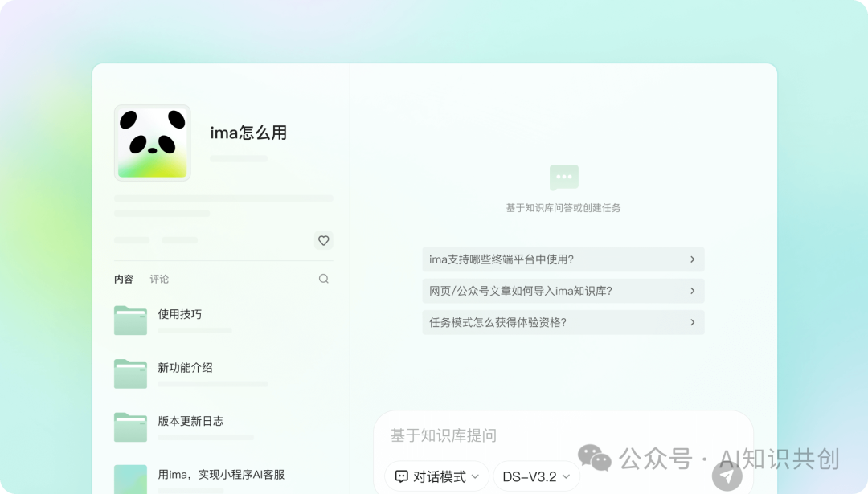Click the 新功能介绍 folder name
This screenshot has height=494, width=868.
[186, 367]
